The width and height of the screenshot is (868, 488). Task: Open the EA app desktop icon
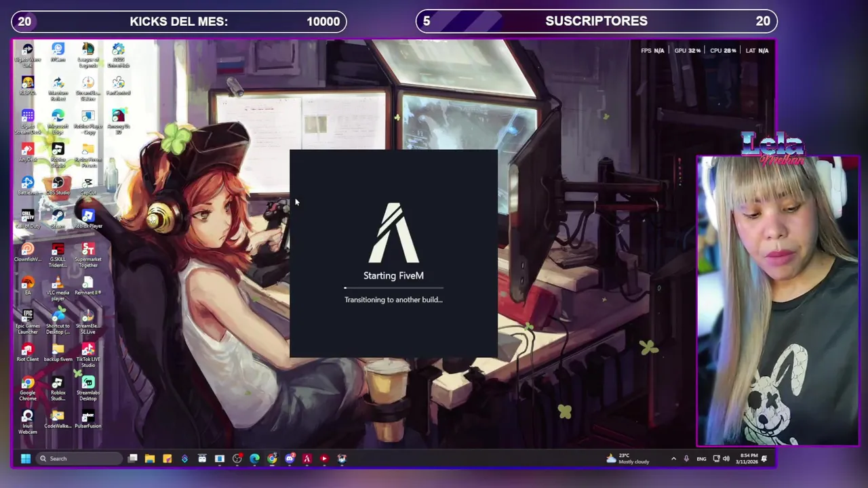click(x=27, y=285)
